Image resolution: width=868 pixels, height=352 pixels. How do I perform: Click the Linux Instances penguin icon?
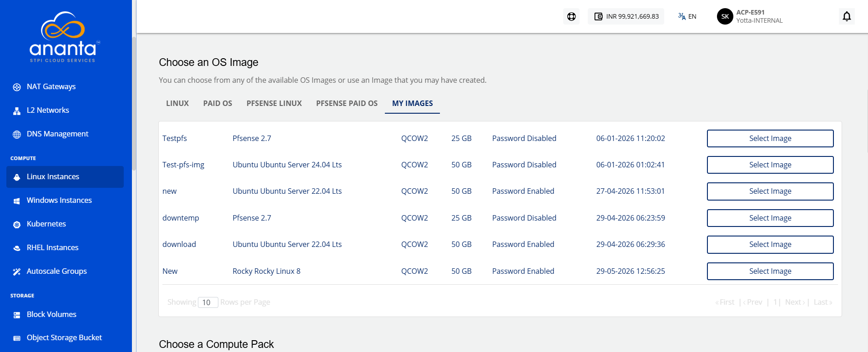pos(17,177)
